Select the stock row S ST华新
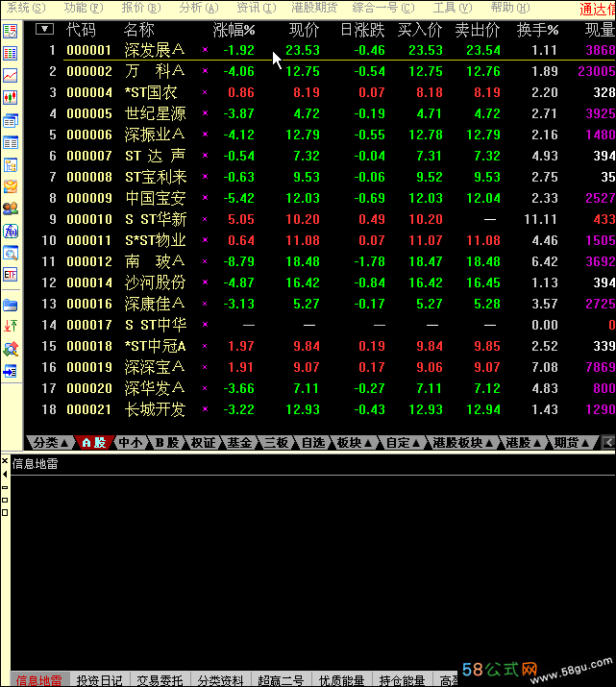616x687 pixels. [320, 219]
